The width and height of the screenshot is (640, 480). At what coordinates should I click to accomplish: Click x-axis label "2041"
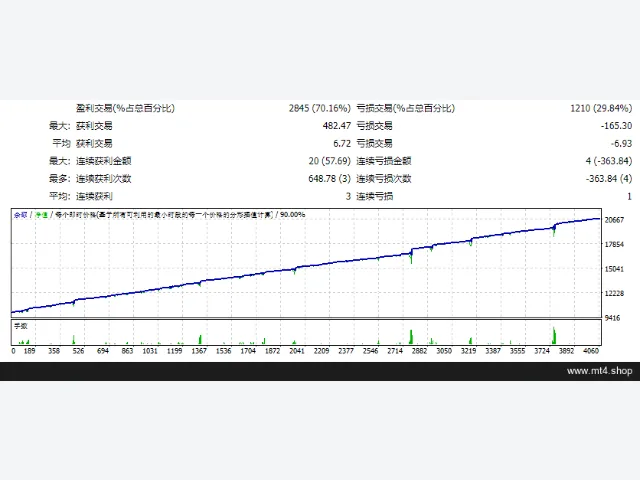pos(297,351)
